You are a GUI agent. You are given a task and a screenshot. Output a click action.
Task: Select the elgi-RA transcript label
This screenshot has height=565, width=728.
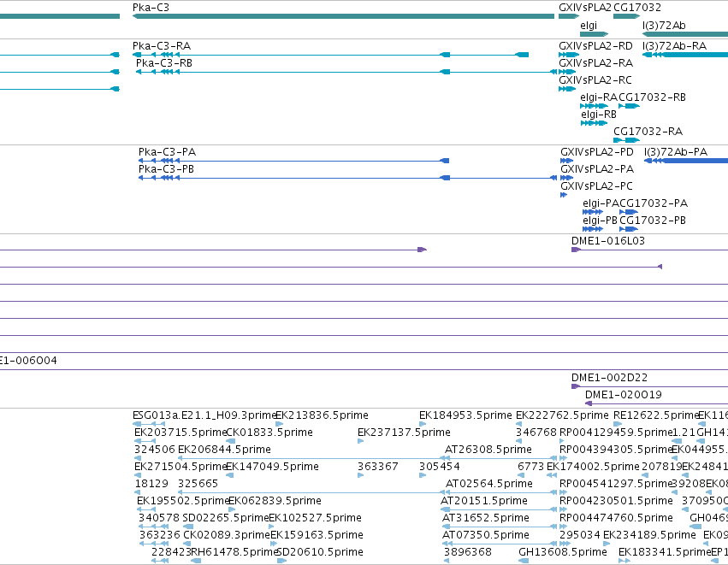pos(599,97)
